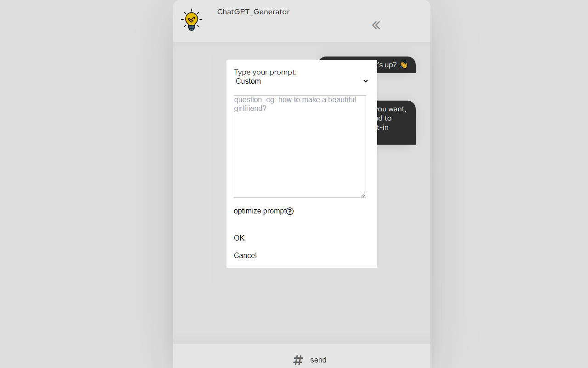The height and width of the screenshot is (368, 588).
Task: Open the Custom prompt type dropdown
Action: pos(302,81)
